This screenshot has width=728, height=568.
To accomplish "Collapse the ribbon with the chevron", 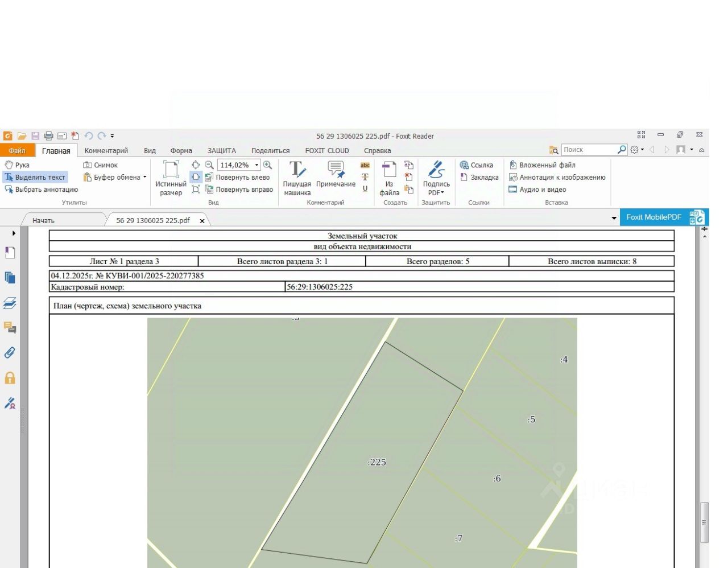I will click(x=702, y=150).
